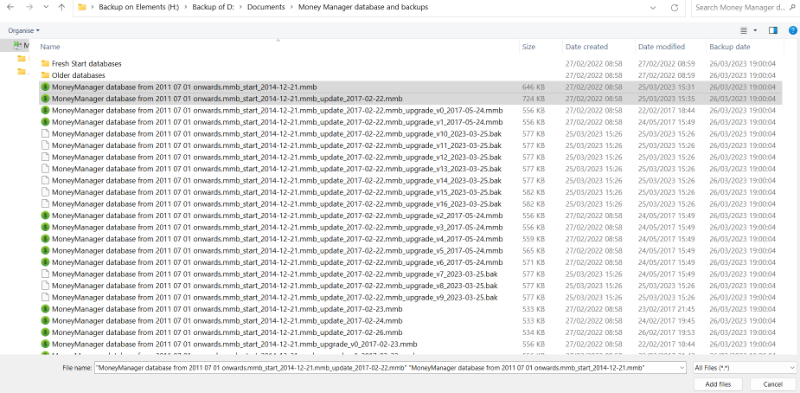Open the recent locations chevron
The image size is (800, 393).
46,8
